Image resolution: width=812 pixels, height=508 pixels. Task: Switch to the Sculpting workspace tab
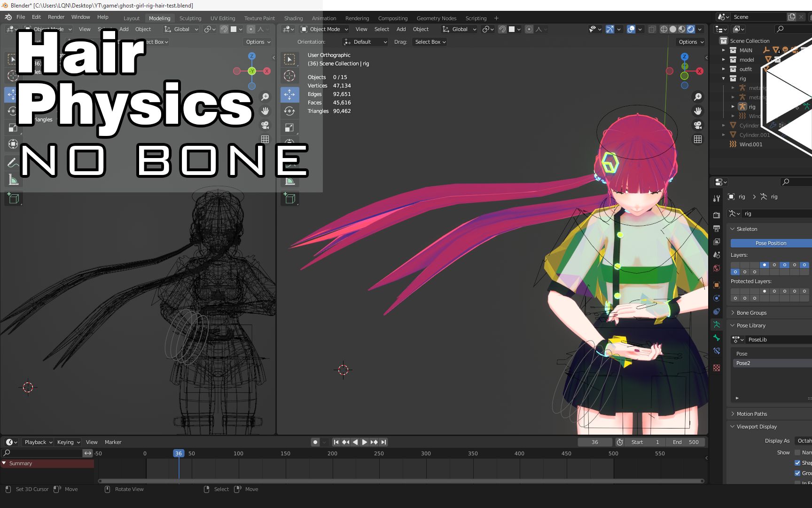pos(190,18)
